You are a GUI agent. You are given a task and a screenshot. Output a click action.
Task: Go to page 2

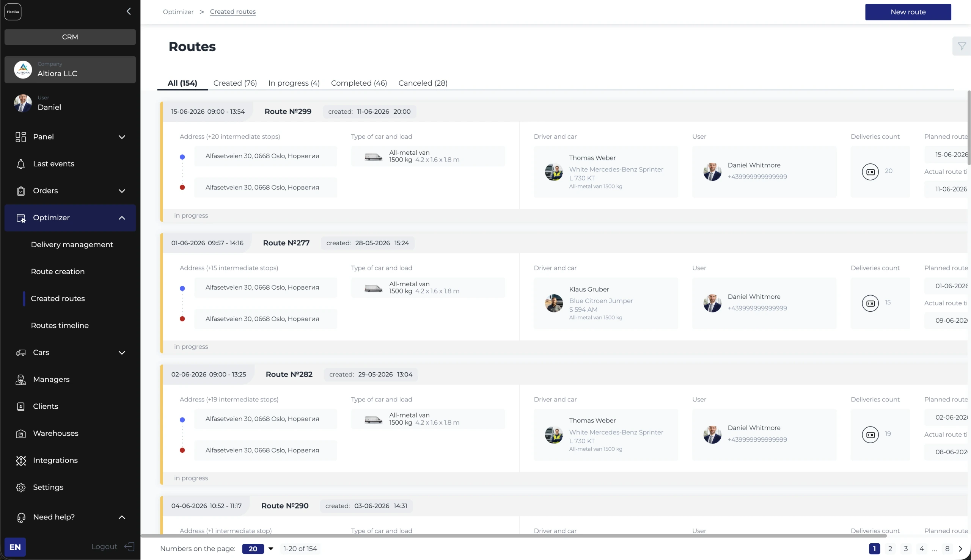click(x=890, y=549)
